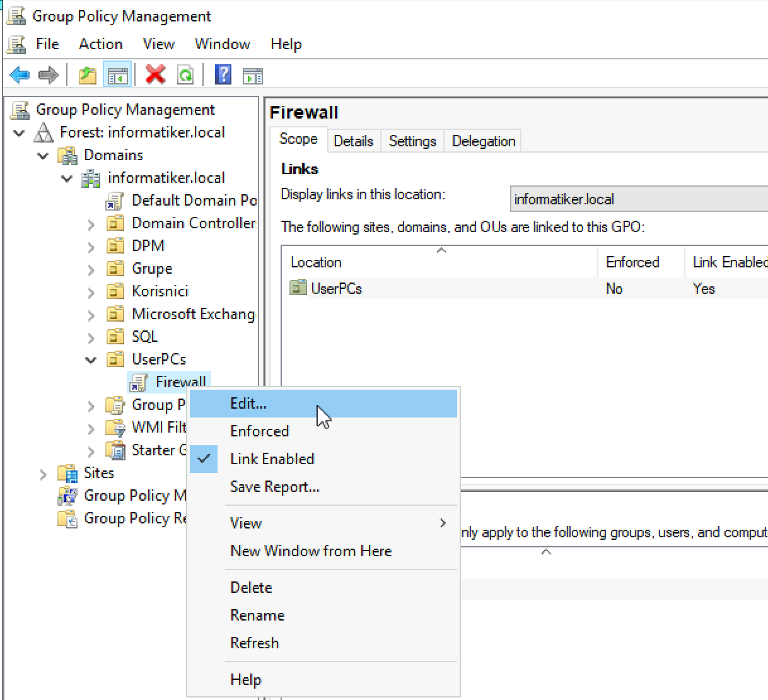Sort by Link Enabled column header
768x700 pixels.
tap(726, 262)
